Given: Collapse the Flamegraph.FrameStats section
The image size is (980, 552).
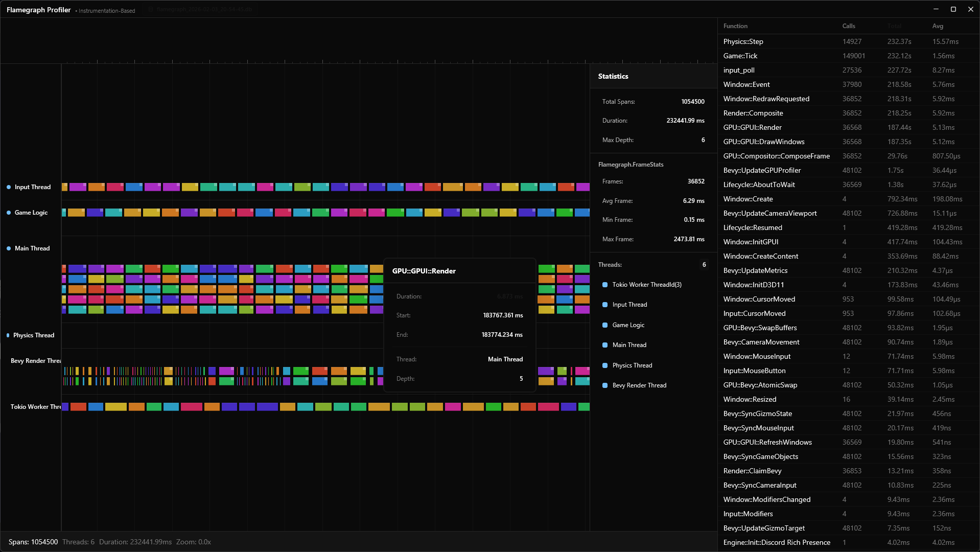Looking at the screenshot, I should pos(631,164).
